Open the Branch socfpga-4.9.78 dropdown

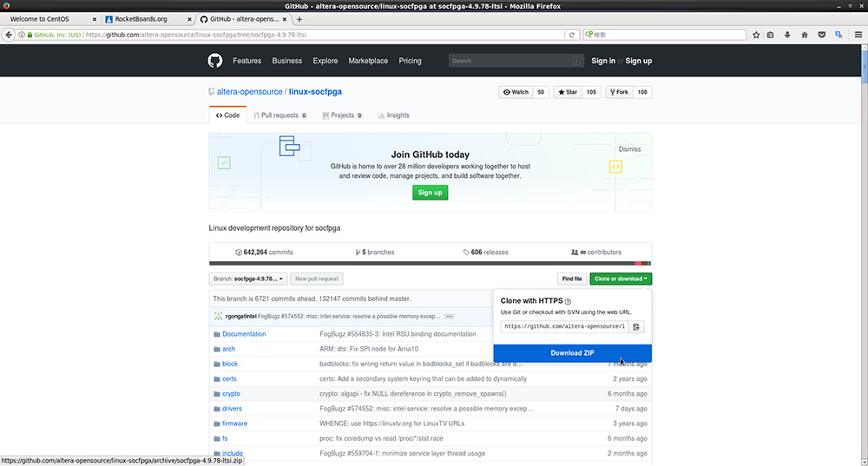[x=248, y=279]
